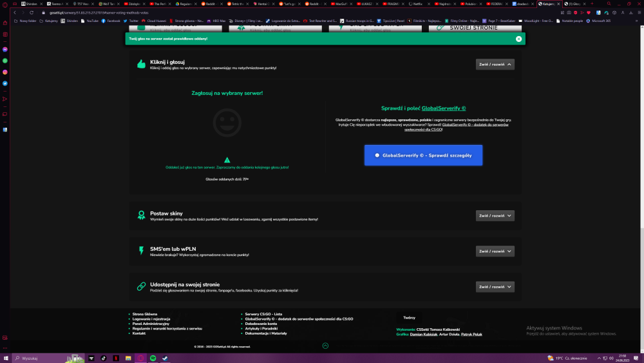Open Twitter in Opera sidebar
This screenshot has height=363, width=644.
pyautogui.click(x=5, y=83)
